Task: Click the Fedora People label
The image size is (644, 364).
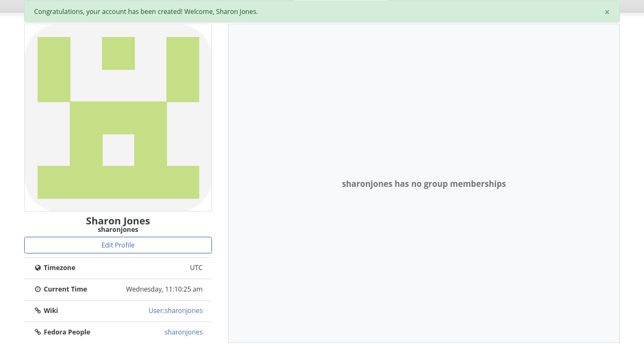Action: pyautogui.click(x=67, y=332)
